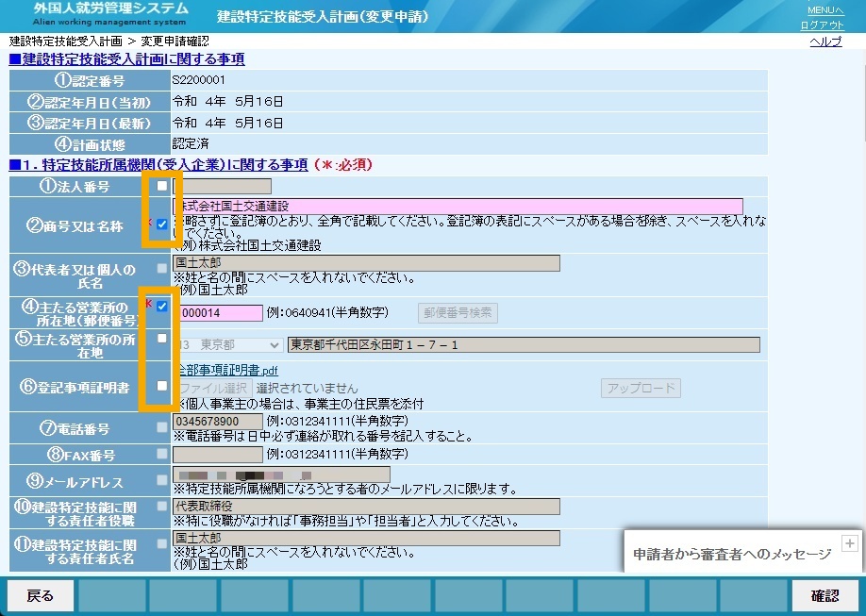Tick the 主たる営業所の所在地 checkbox
This screenshot has width=866, height=616.
point(162,338)
